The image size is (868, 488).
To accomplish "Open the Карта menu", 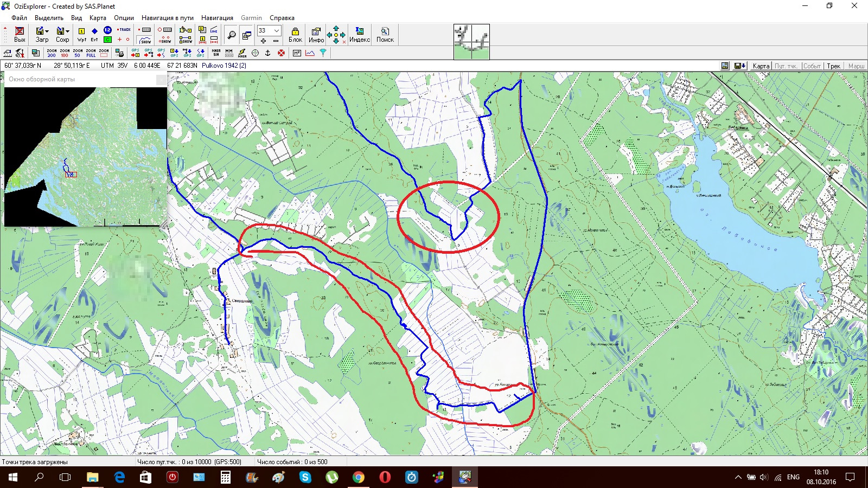I will tap(98, 18).
